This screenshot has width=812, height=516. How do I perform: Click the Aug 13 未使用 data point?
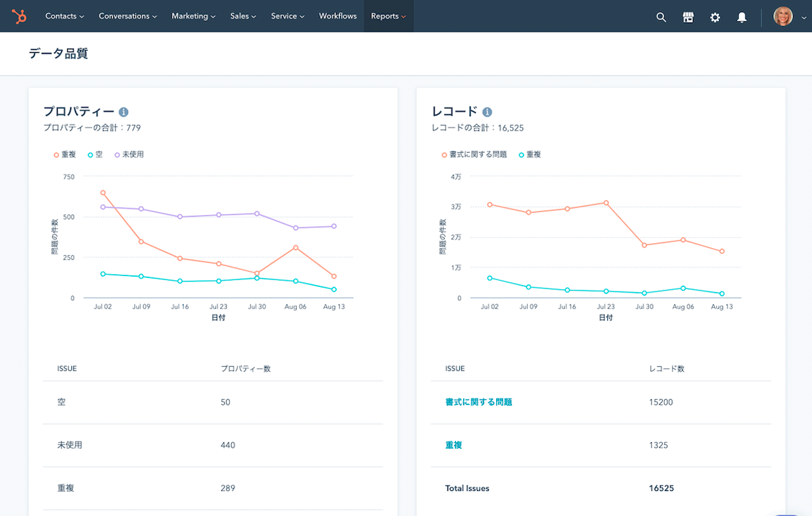334,226
